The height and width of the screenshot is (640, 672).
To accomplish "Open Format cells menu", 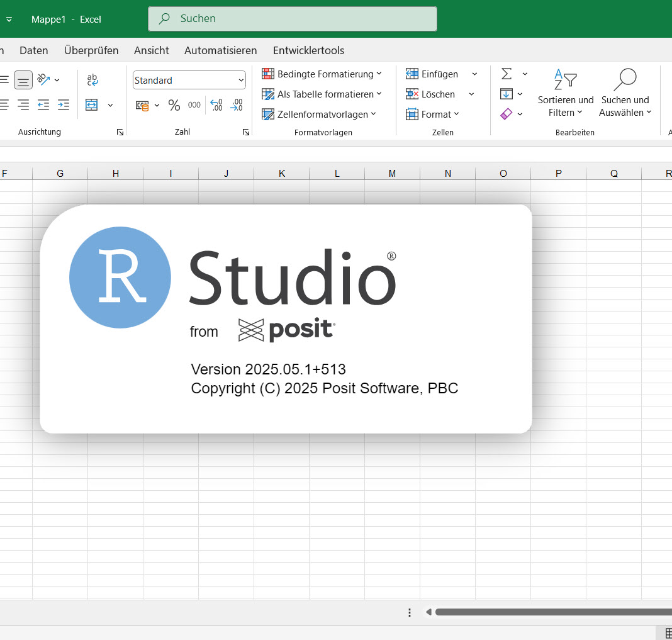I will pos(432,114).
